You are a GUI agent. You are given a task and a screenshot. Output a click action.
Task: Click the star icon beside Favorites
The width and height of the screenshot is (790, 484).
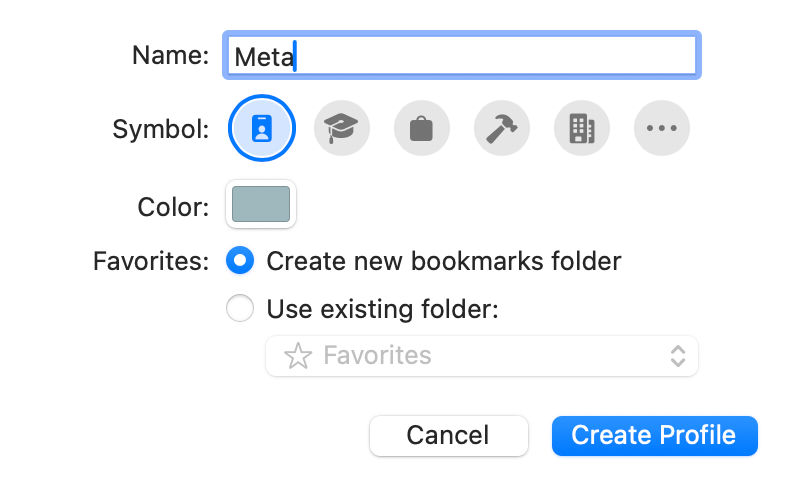pyautogui.click(x=298, y=356)
